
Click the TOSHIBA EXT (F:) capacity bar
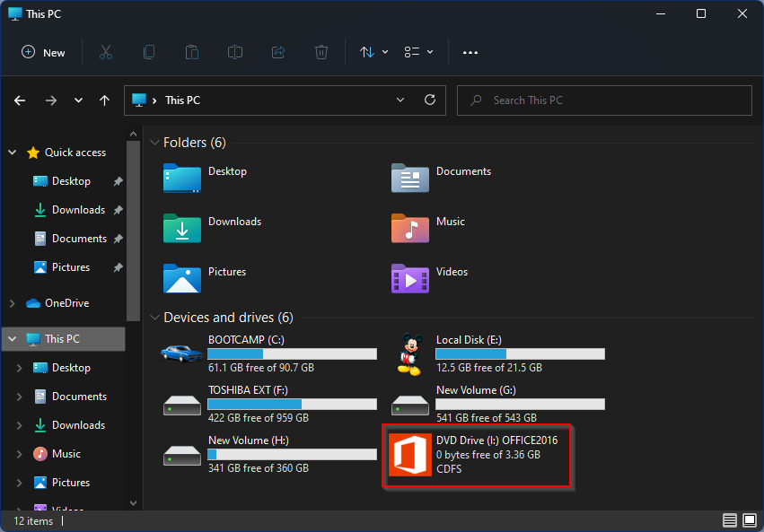292,405
